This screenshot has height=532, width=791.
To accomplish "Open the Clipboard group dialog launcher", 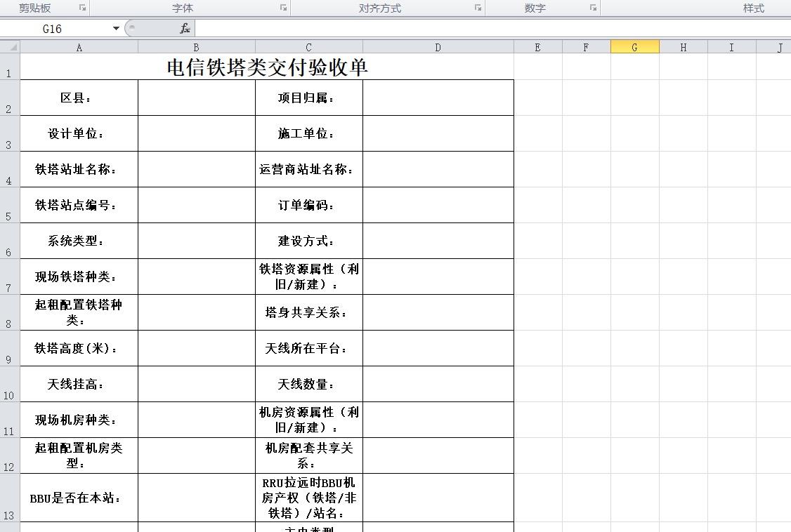I will click(82, 8).
